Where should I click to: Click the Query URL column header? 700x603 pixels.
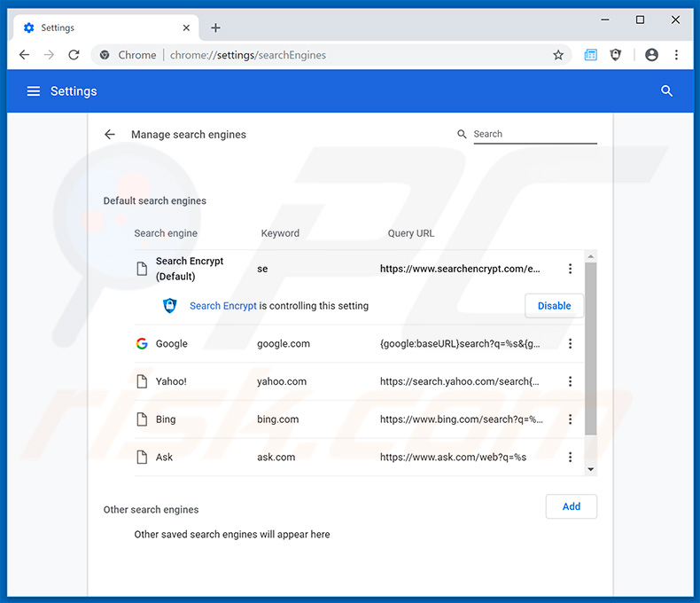click(x=411, y=233)
